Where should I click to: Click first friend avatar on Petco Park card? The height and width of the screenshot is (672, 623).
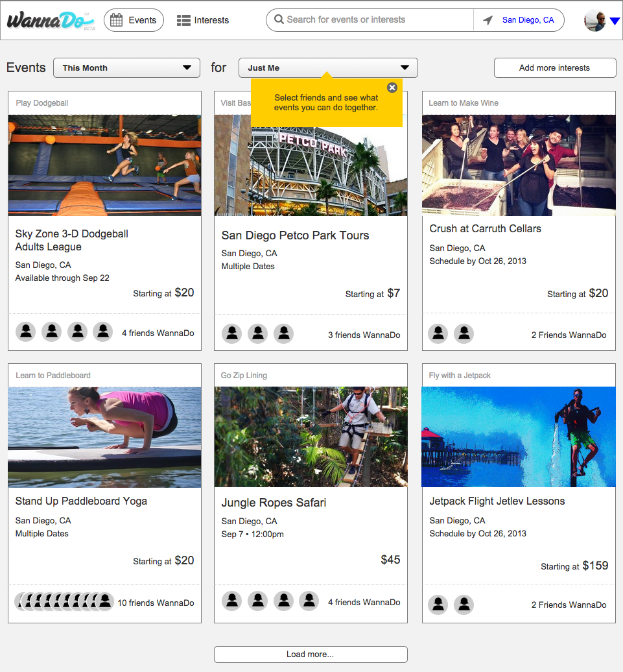click(232, 333)
